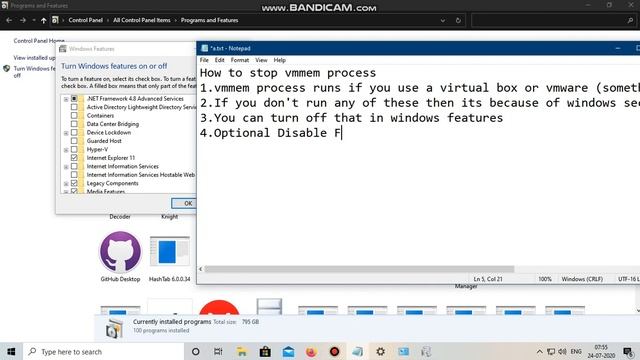Show hidden system tray icons chevron
The image size is (640, 360).
pyautogui.click(x=540, y=351)
